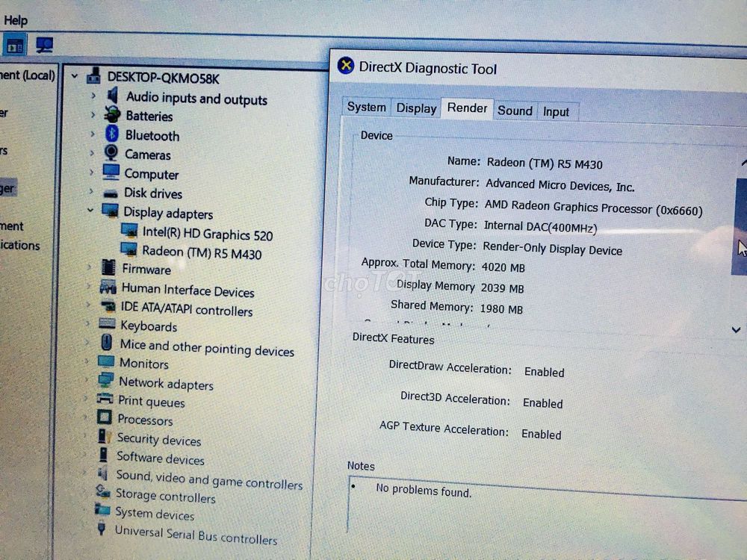Click the Print queues icon
The width and height of the screenshot is (747, 560).
[x=105, y=398]
